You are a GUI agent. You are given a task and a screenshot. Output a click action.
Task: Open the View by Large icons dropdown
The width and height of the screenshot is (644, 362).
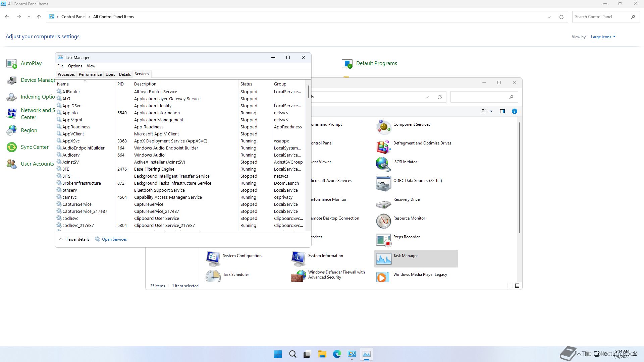click(x=603, y=37)
